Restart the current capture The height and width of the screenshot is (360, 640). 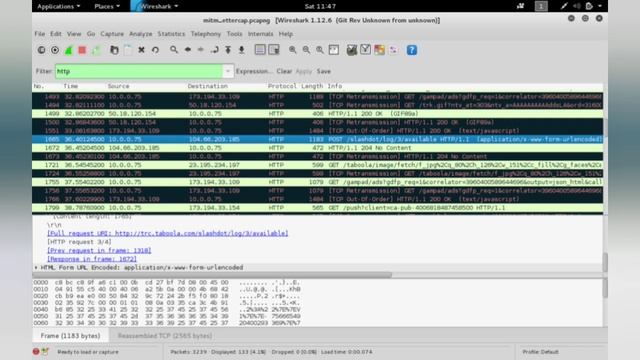[96, 50]
